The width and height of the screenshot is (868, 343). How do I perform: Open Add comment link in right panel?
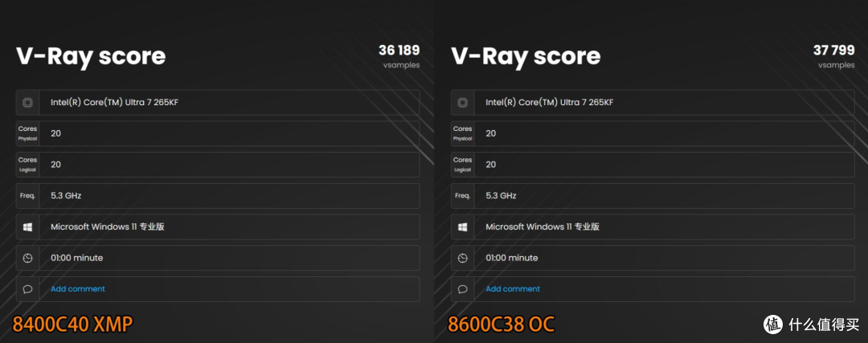pyautogui.click(x=513, y=289)
